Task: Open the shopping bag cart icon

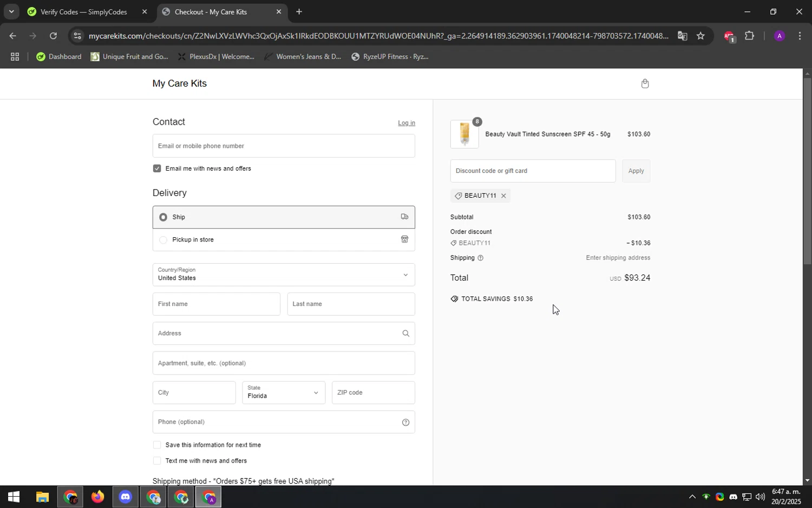Action: 645,83
